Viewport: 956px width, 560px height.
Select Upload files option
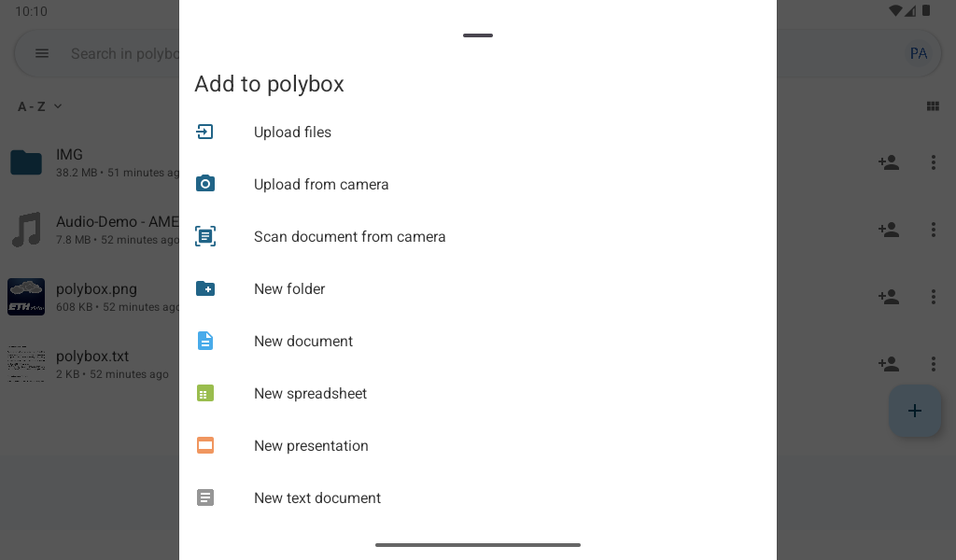tap(477, 132)
